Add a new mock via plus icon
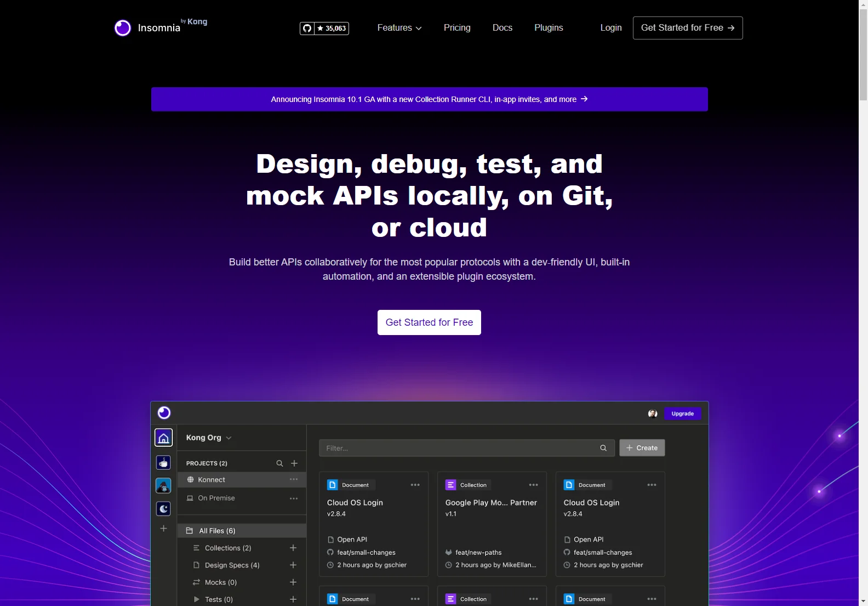Viewport: 868px width, 606px height. tap(293, 582)
